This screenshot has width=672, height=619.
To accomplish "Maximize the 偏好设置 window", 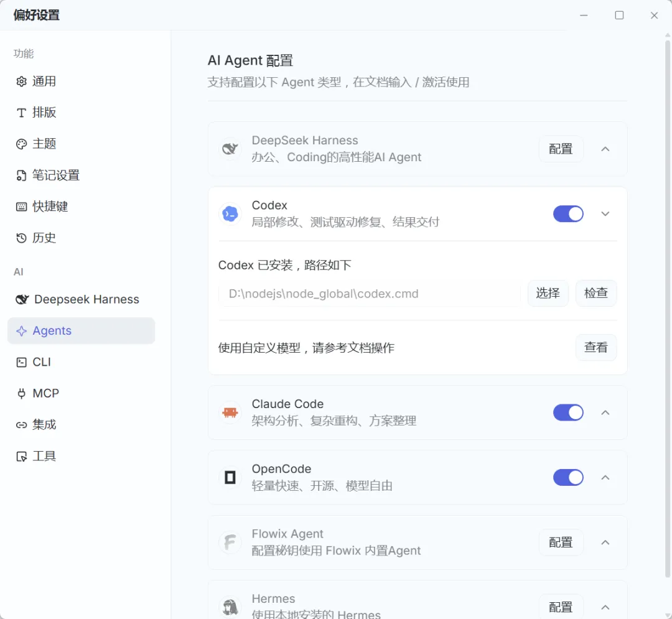I will pyautogui.click(x=619, y=16).
